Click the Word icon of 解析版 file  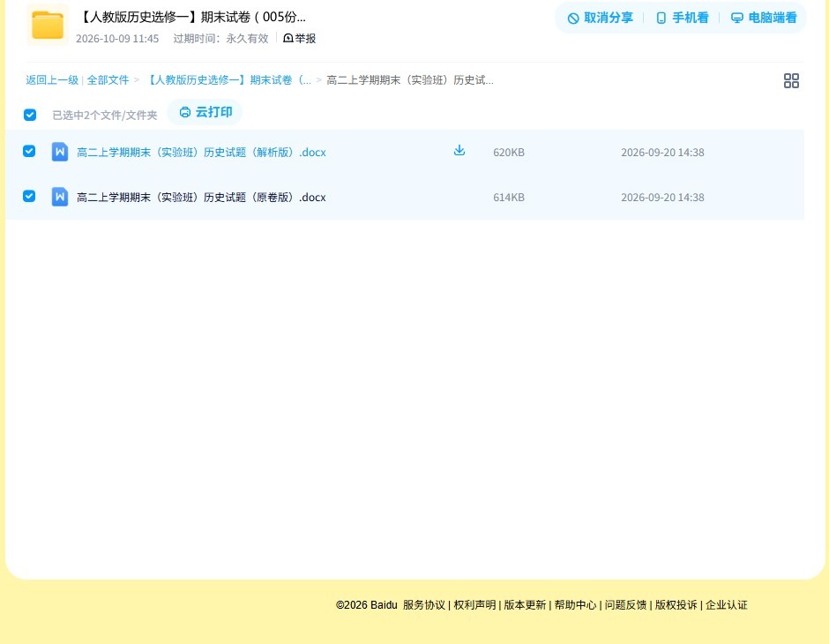coord(60,152)
